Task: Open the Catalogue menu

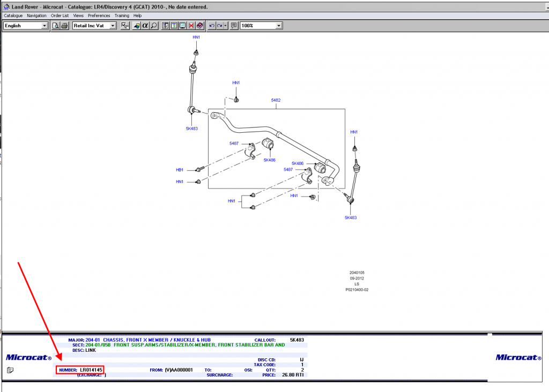Action: pos(13,16)
